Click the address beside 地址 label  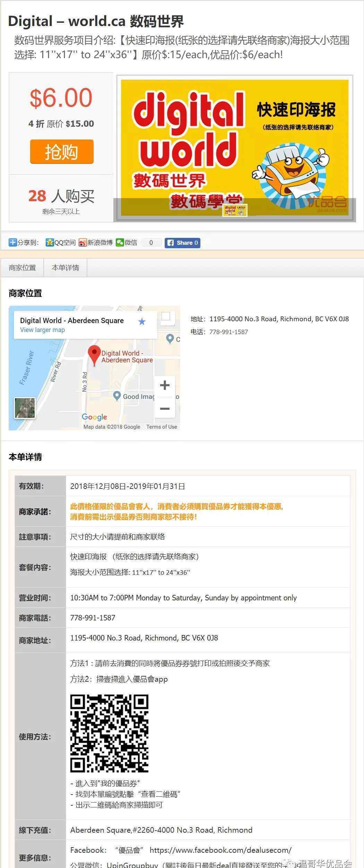click(279, 319)
